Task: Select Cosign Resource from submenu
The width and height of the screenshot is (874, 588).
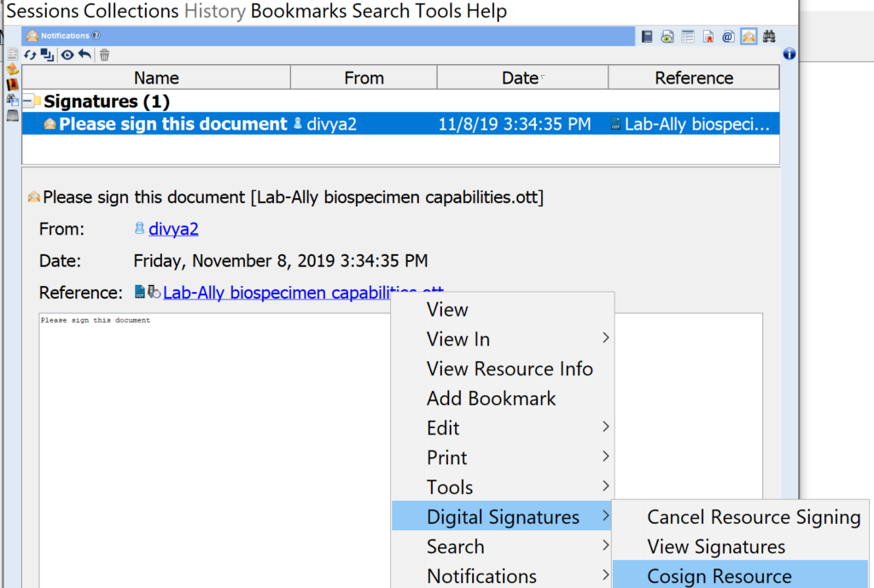Action: point(720,576)
